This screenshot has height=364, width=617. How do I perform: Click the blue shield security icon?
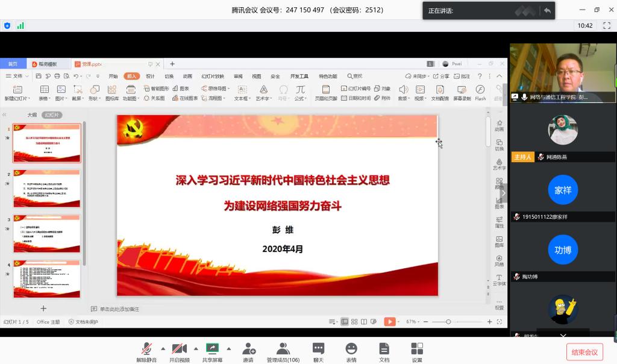7,25
